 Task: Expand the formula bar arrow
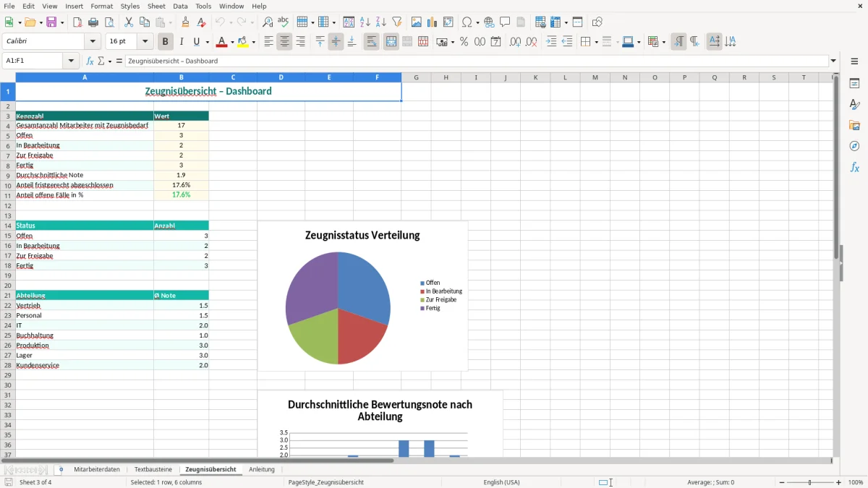(x=834, y=61)
